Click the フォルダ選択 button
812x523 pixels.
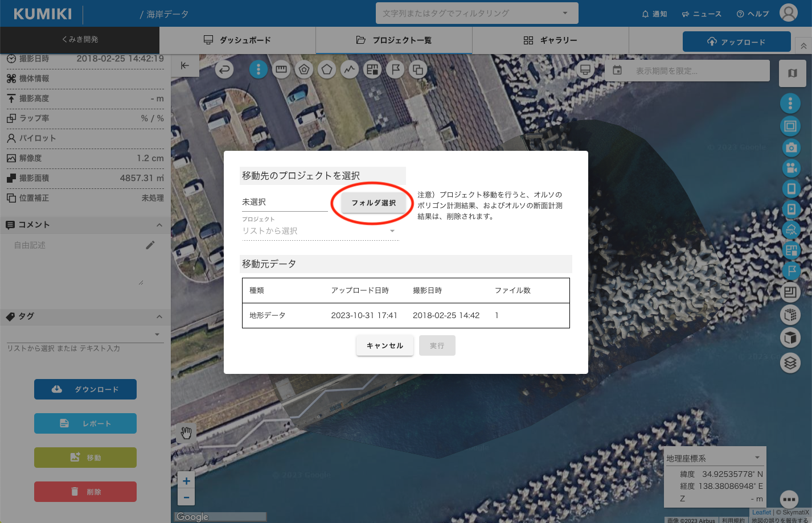374,203
